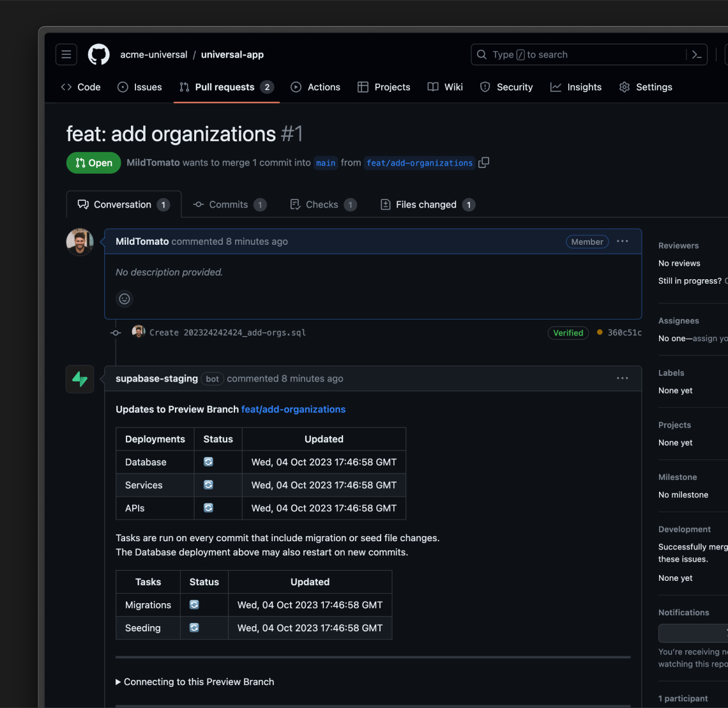
Task: Open the Security tab
Action: pyautogui.click(x=506, y=87)
